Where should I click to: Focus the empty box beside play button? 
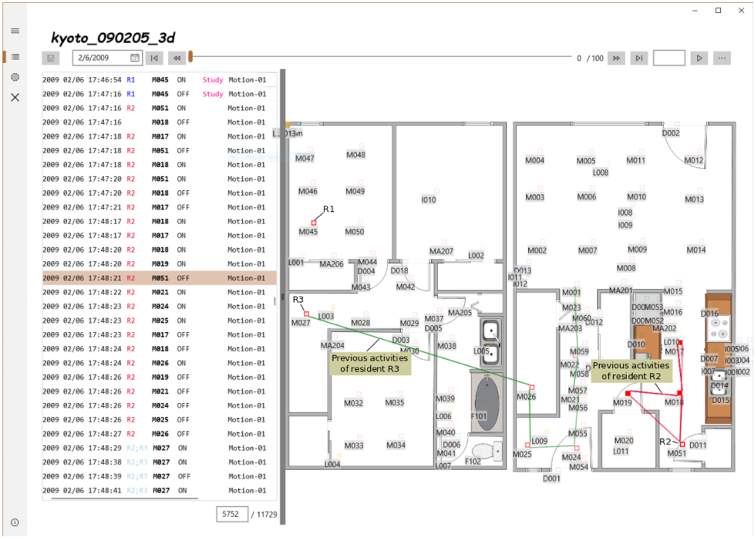click(669, 58)
